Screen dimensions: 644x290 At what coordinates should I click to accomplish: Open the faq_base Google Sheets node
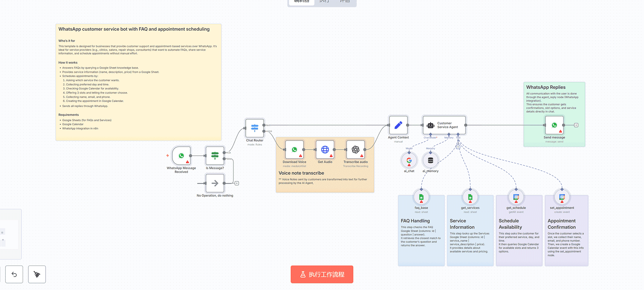click(421, 197)
